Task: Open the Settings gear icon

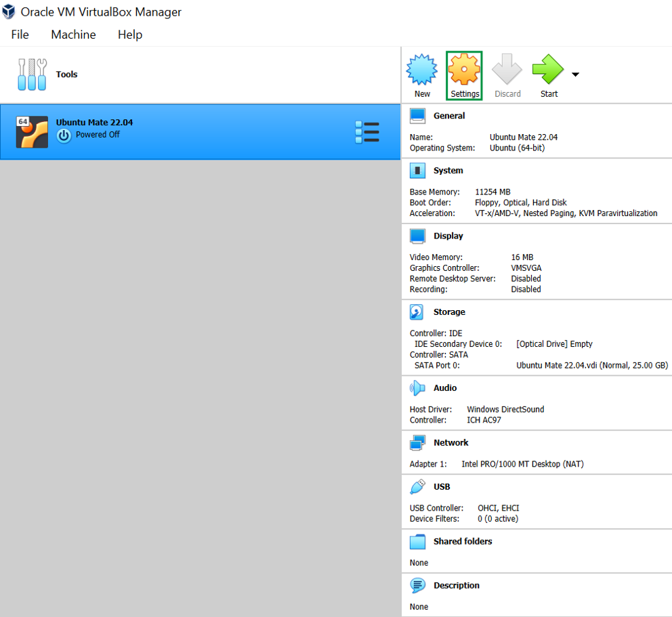Action: click(464, 70)
